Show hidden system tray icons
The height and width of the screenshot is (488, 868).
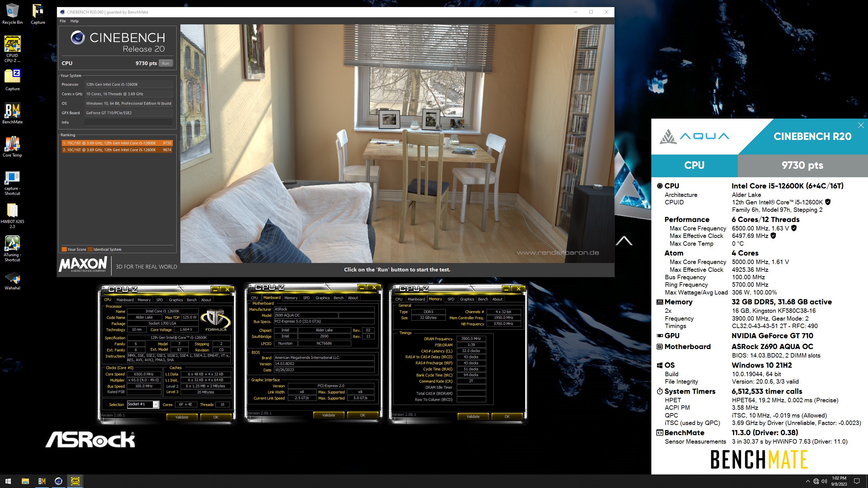coord(808,481)
